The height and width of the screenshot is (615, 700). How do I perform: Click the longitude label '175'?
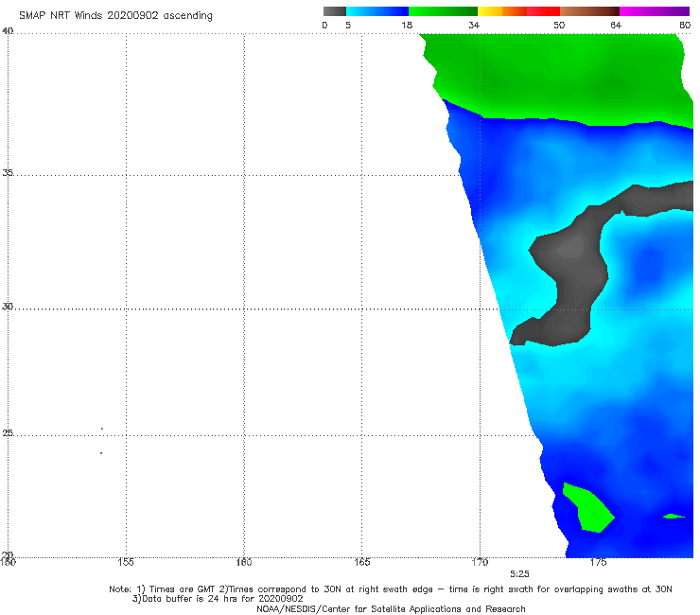[598, 562]
